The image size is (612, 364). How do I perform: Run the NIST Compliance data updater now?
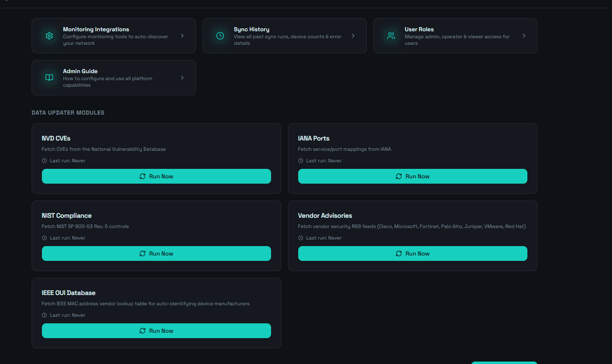156,253
